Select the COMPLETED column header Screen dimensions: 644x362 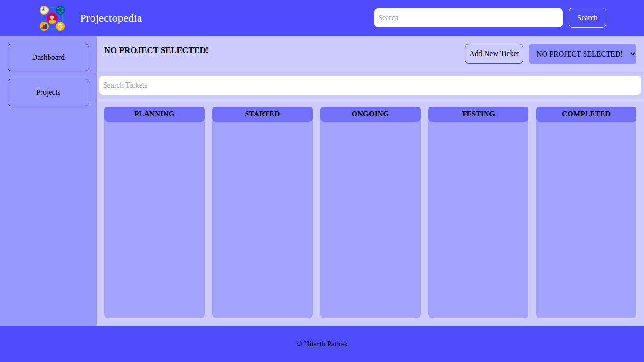coord(586,114)
